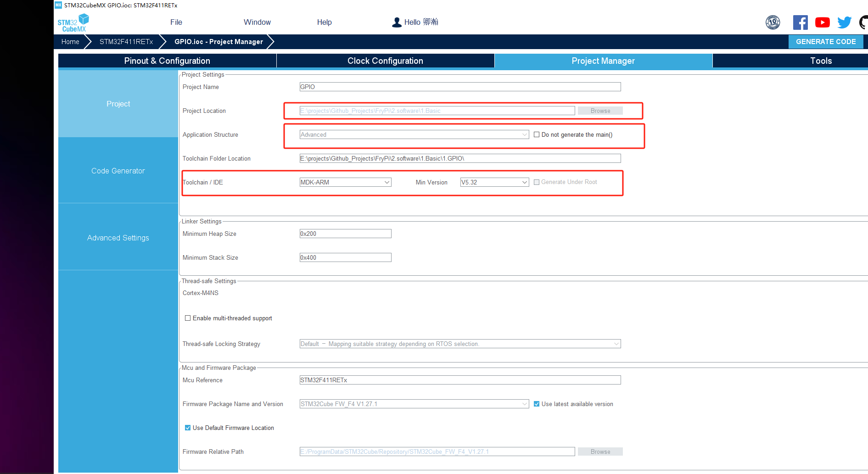Click the MX app icon in title bar
Screen dimensions: 868x474
click(x=58, y=5)
